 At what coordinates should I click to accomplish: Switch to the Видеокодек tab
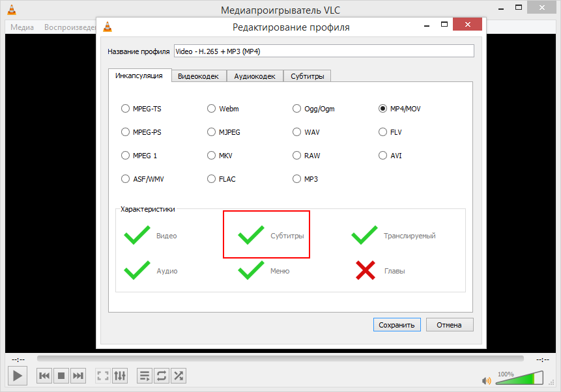pyautogui.click(x=199, y=76)
